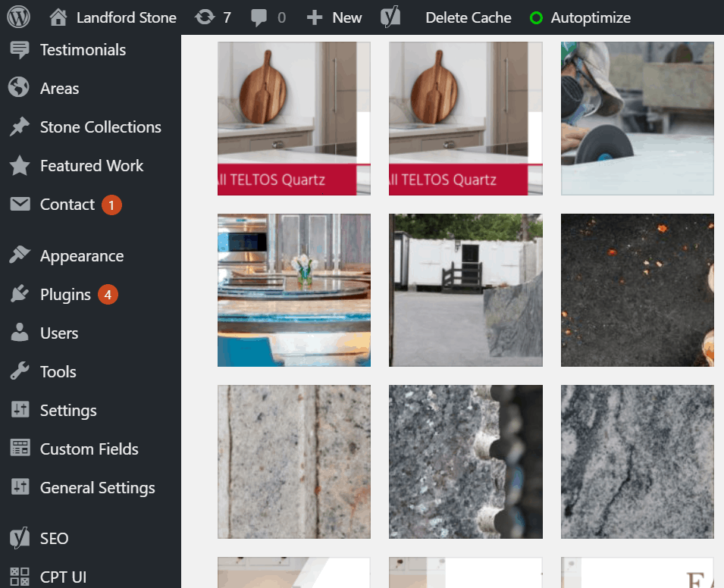Open the updates refresh icon showing 7
This screenshot has width=724, height=588.
click(205, 17)
